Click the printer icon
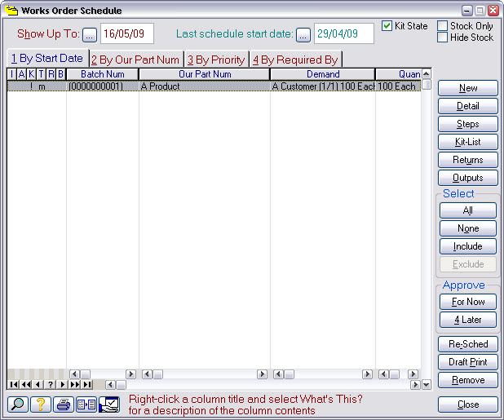 coord(64,405)
